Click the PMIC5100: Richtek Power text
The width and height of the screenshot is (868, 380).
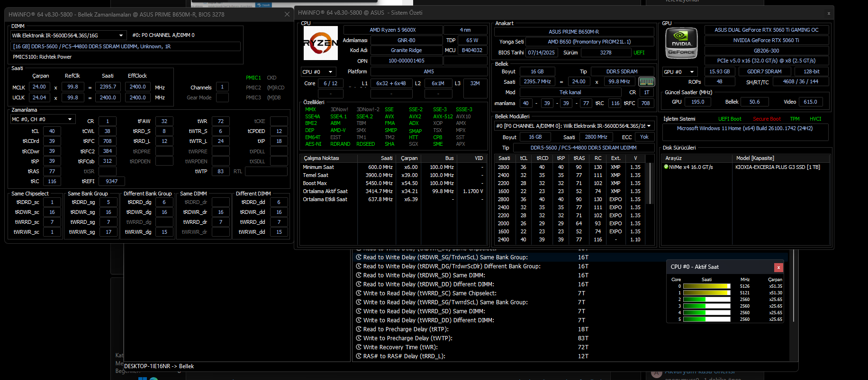coord(42,57)
